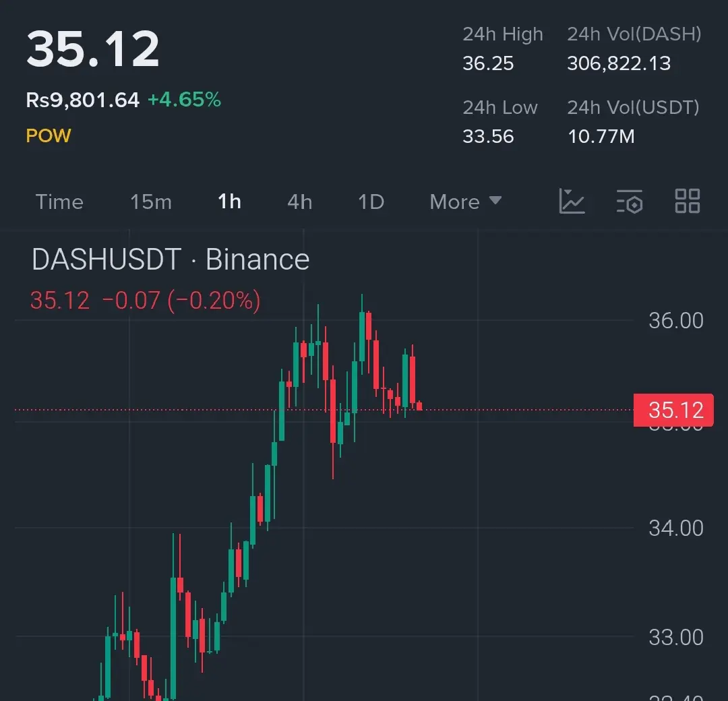The width and height of the screenshot is (728, 701).
Task: Tap the 24h High label
Action: [502, 34]
